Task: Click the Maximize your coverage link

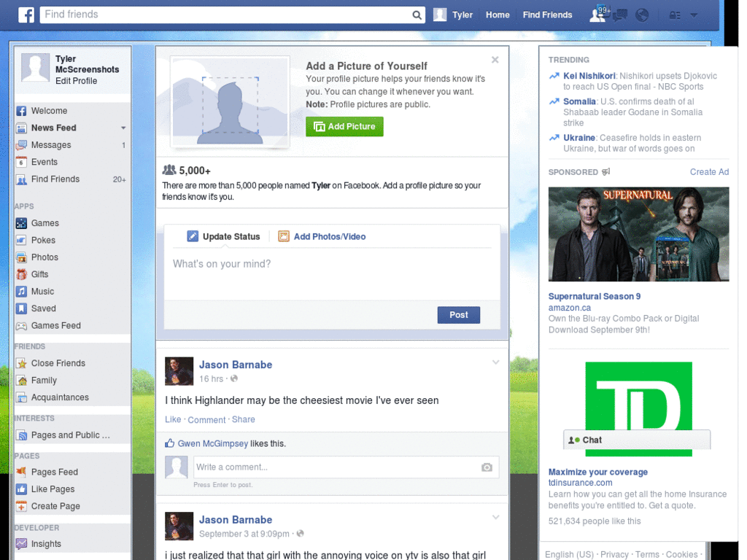Action: [x=598, y=472]
